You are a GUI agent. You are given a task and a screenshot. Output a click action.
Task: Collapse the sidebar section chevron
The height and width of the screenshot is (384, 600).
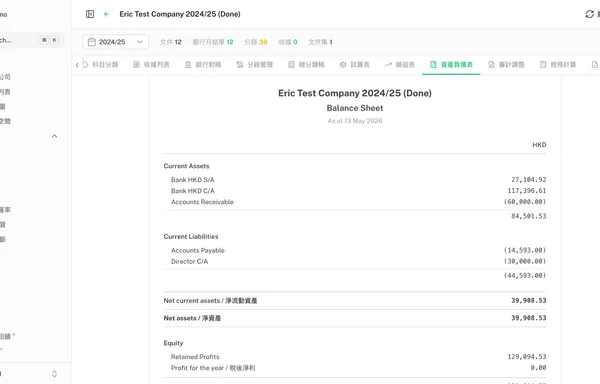coord(54,136)
